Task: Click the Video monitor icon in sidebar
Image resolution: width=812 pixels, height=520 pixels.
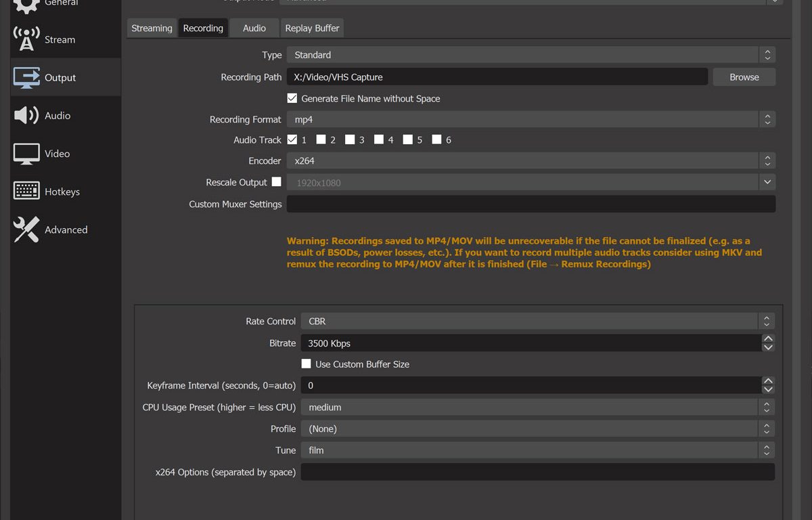Action: tap(26, 154)
